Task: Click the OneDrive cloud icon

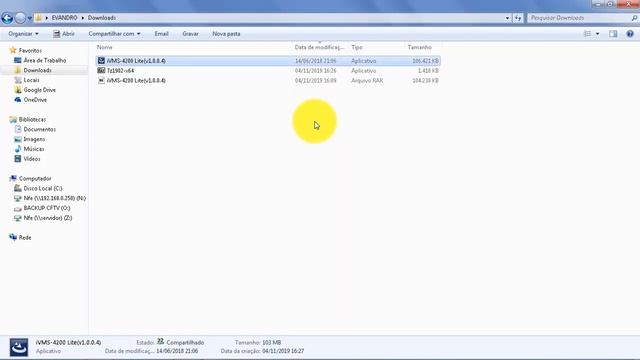Action: point(18,100)
